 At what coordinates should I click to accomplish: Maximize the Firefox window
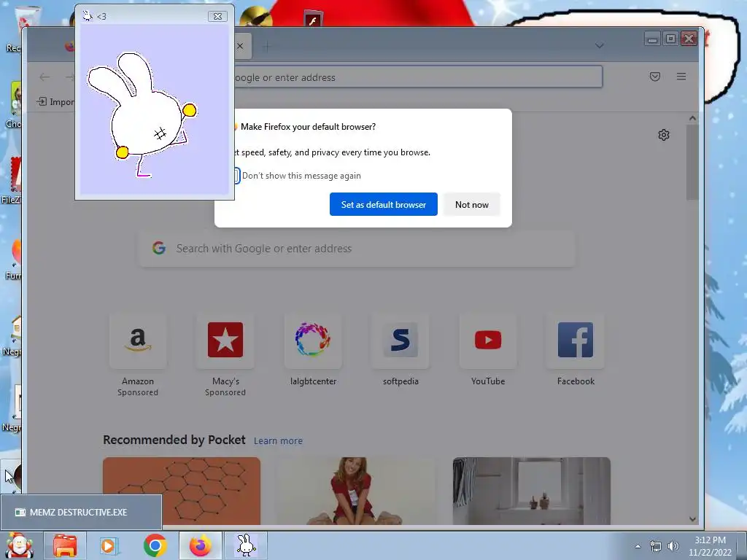point(671,39)
